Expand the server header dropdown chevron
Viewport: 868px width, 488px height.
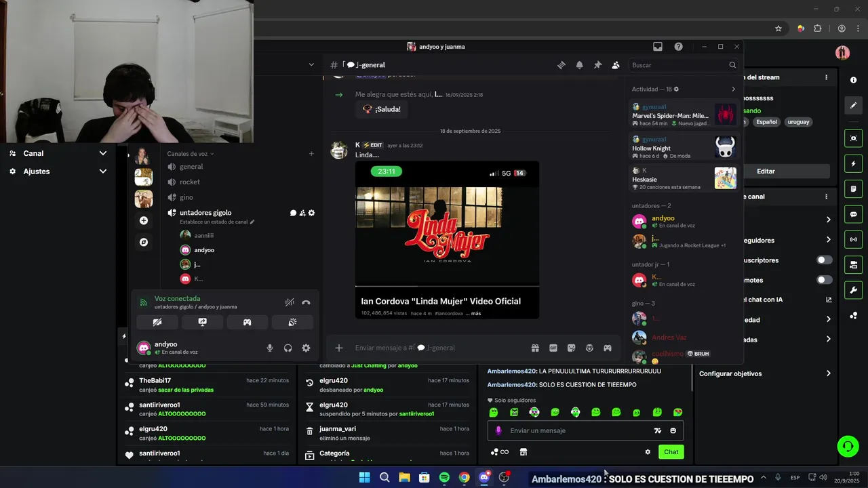(311, 65)
